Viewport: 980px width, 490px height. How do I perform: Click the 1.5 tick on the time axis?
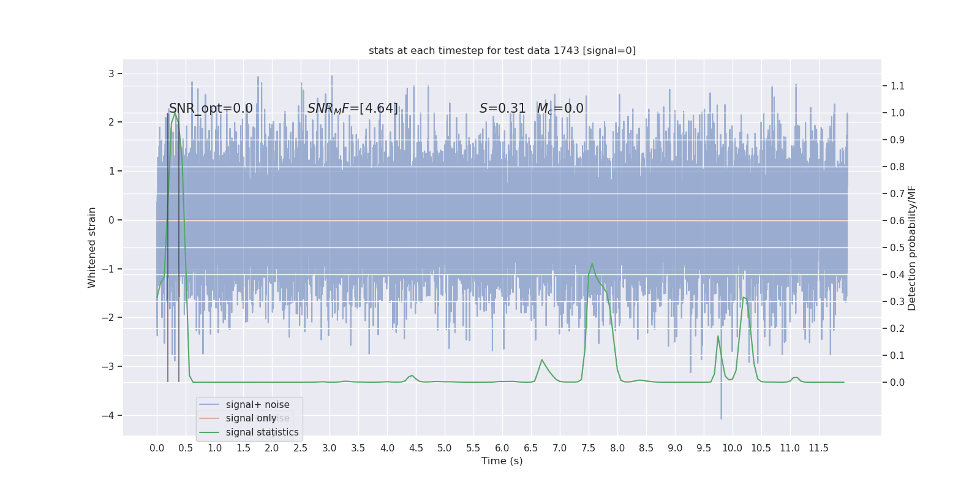(x=243, y=448)
